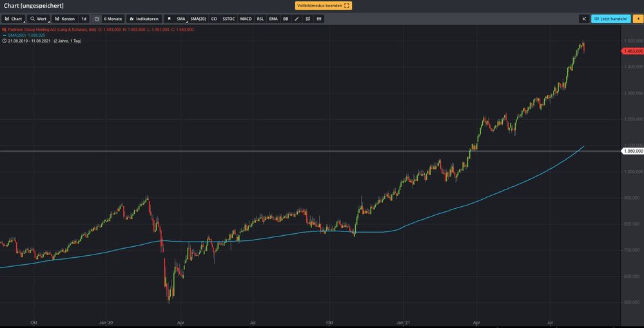Click the chart settings icon beside the pencil
This screenshot has width=644, height=328.
[307, 19]
